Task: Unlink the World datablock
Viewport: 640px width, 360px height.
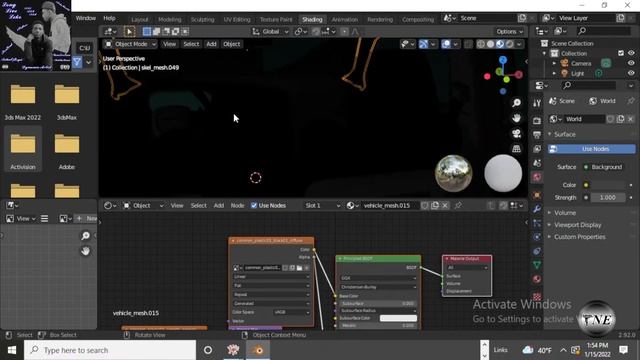Action: pos(631,119)
